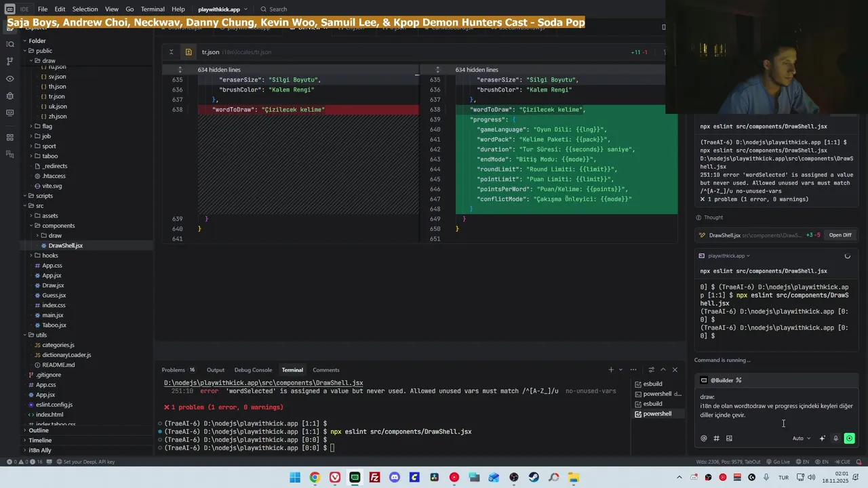Screen dimensions: 868x488
Task: Open DrawShell.jsx in the Explorer tree
Action: pos(66,245)
